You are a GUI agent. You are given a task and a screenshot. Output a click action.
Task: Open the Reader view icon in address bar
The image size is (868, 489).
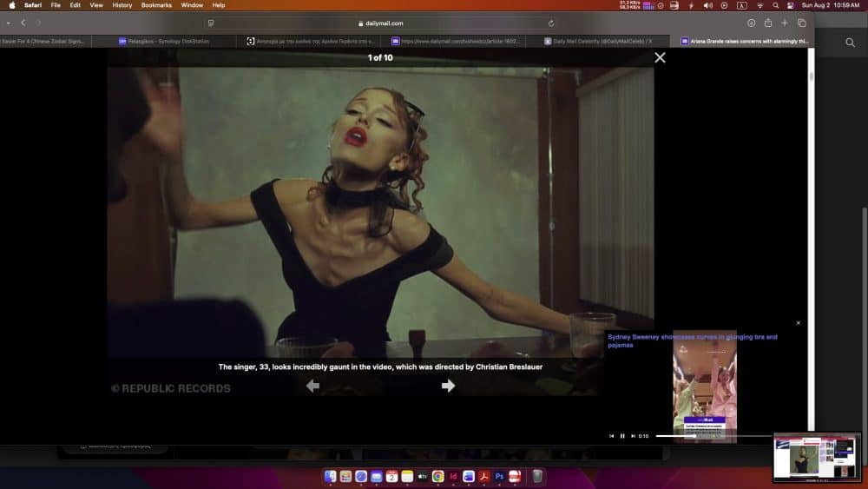211,23
